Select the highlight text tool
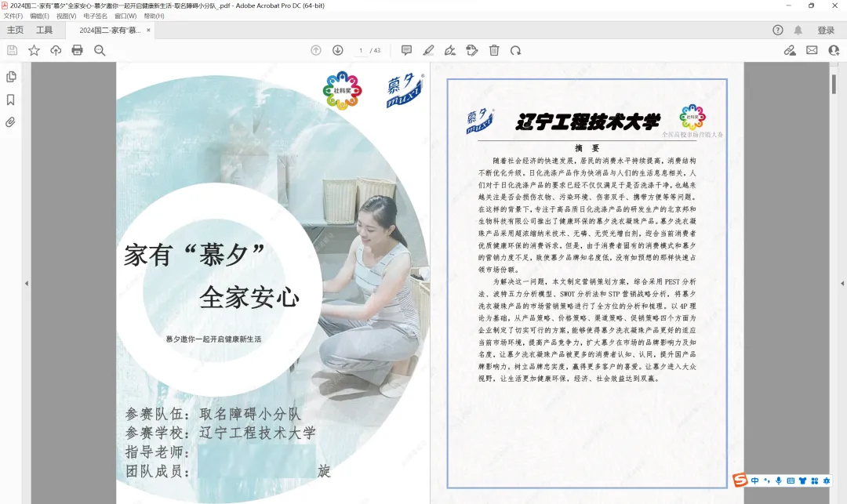This screenshot has height=504, width=847. (428, 50)
